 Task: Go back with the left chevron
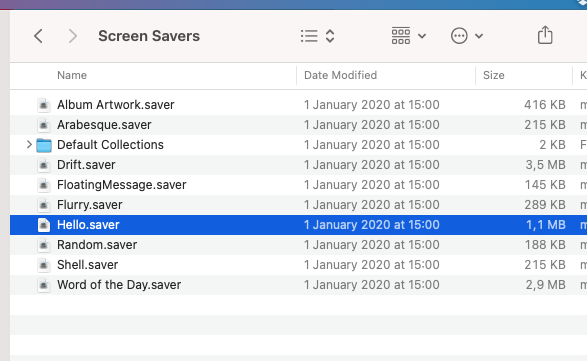[38, 36]
